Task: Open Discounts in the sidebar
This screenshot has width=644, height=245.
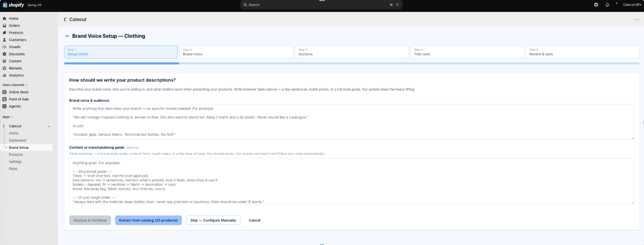Action: [17, 54]
